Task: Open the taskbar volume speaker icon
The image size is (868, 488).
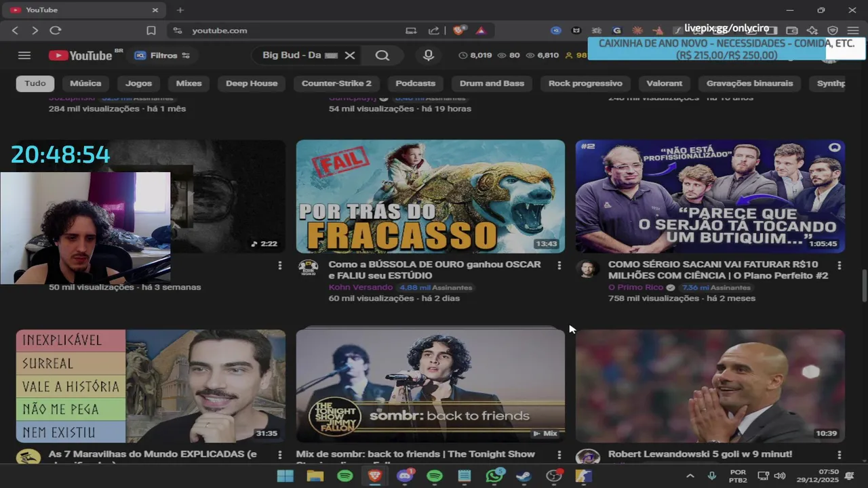Action: pos(780,476)
